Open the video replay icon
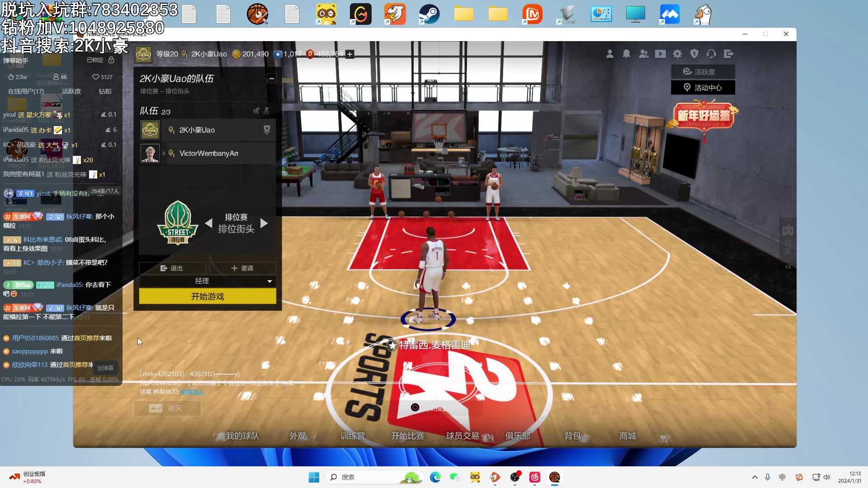The width and height of the screenshot is (868, 488). tap(660, 54)
